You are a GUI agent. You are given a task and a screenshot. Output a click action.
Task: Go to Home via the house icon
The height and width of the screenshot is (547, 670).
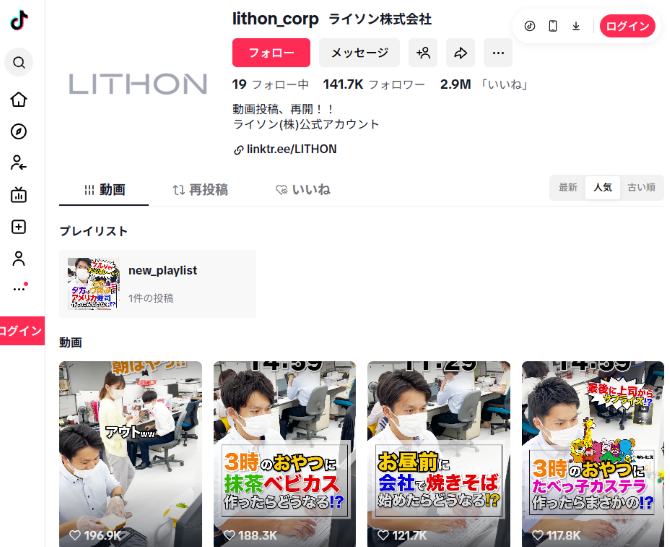(x=19, y=99)
